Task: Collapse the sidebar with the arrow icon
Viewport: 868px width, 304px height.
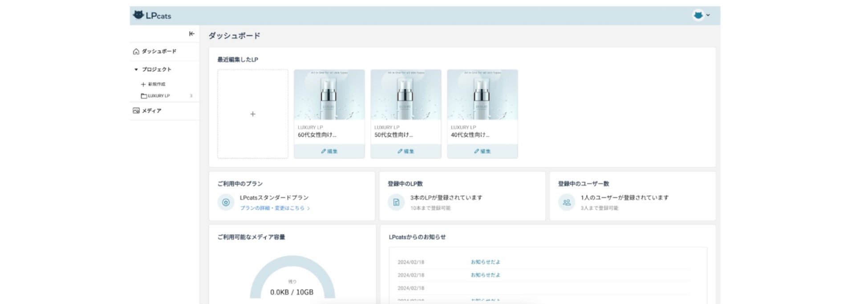Action: [x=191, y=34]
